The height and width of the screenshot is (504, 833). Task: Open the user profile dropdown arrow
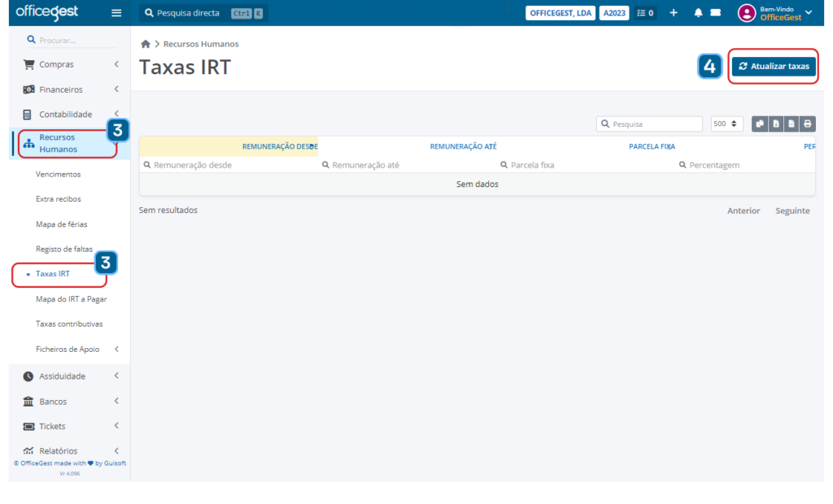click(x=809, y=12)
